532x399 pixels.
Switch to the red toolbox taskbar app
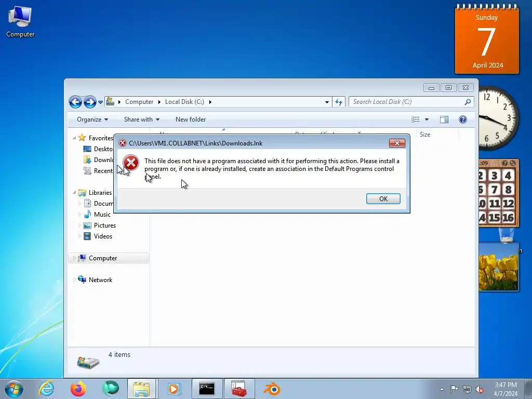point(239,389)
